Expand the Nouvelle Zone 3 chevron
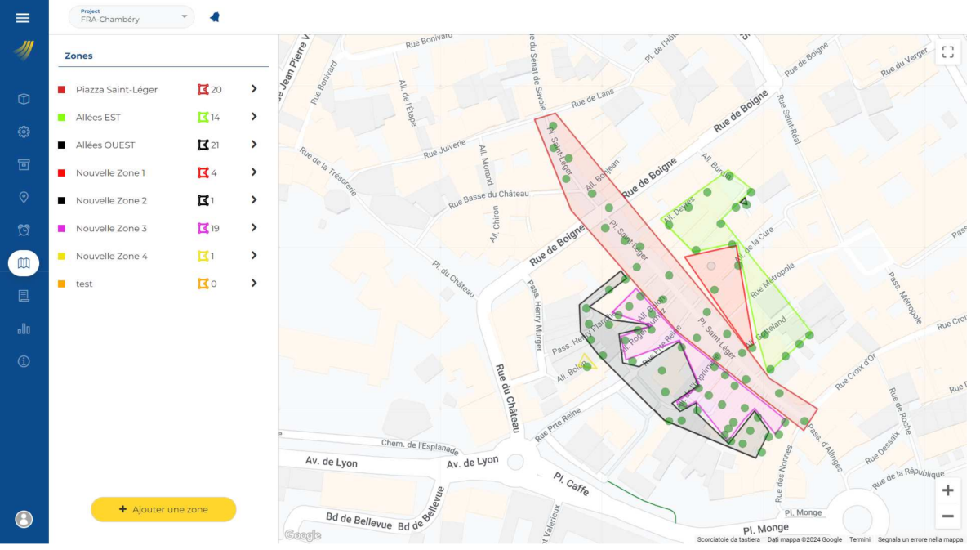 254,228
